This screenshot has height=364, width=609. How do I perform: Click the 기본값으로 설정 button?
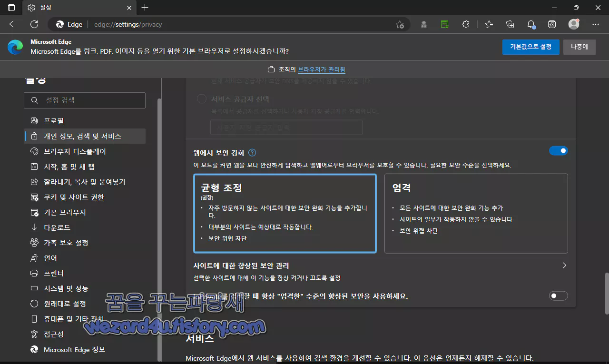(530, 47)
